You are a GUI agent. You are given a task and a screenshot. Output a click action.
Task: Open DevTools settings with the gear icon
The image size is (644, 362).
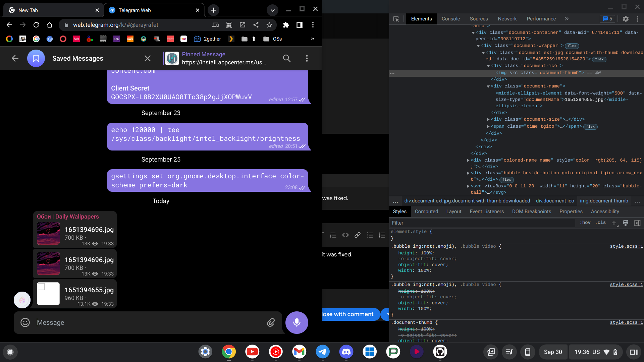tap(626, 19)
